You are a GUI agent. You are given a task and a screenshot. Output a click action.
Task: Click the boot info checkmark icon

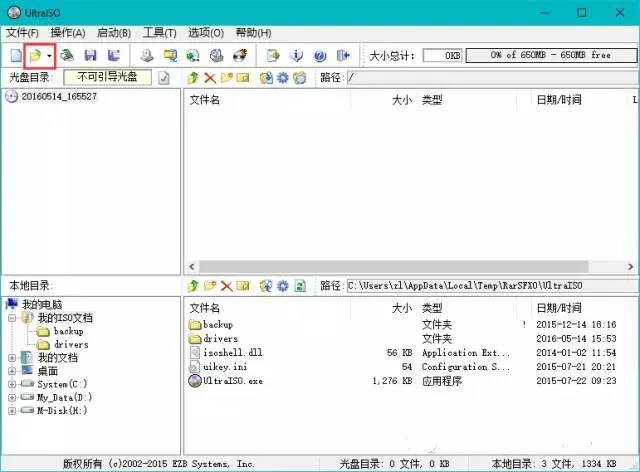164,78
